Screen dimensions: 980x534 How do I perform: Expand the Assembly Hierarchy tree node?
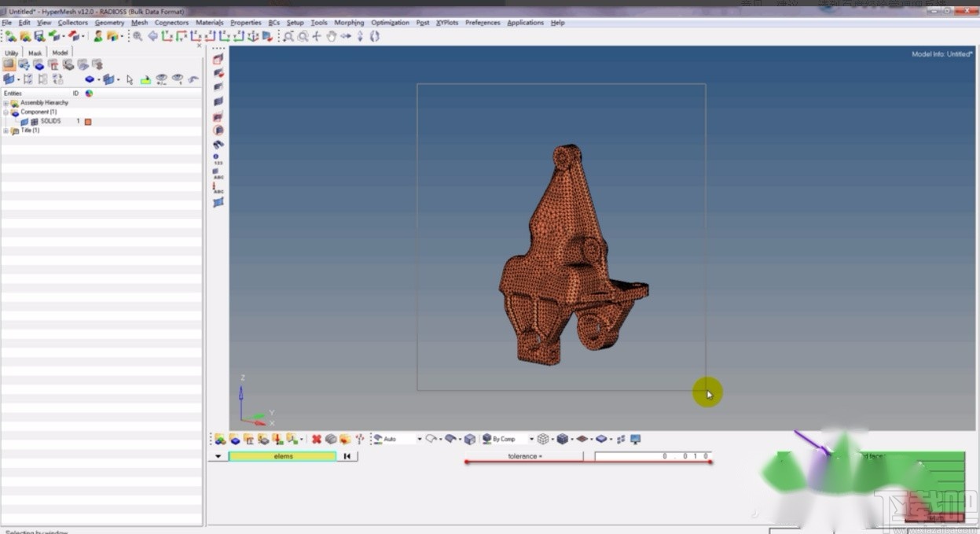point(6,103)
